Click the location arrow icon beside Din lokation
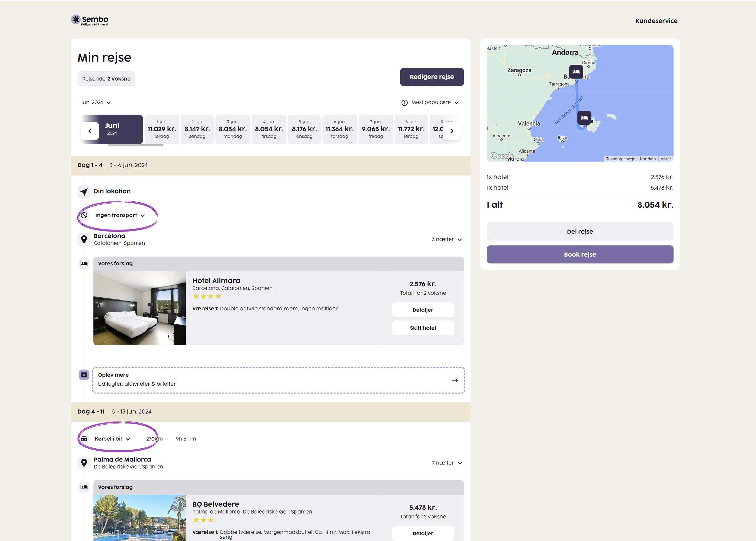Screen dimensions: 756x541 click(84, 192)
